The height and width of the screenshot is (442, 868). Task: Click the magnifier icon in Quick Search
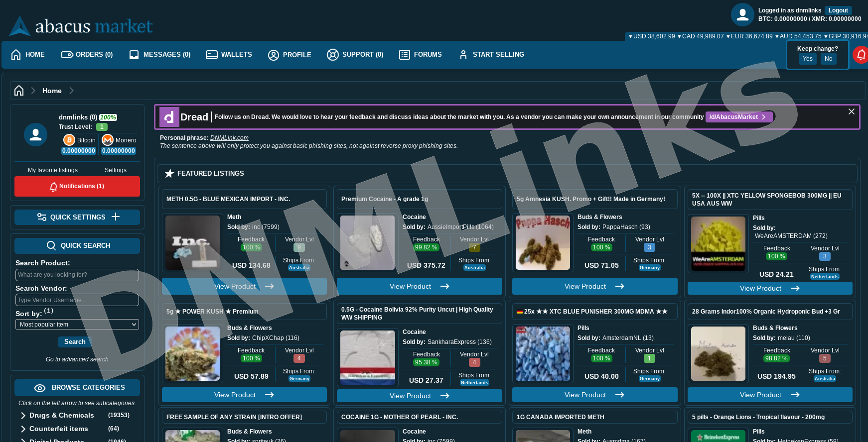coord(51,245)
